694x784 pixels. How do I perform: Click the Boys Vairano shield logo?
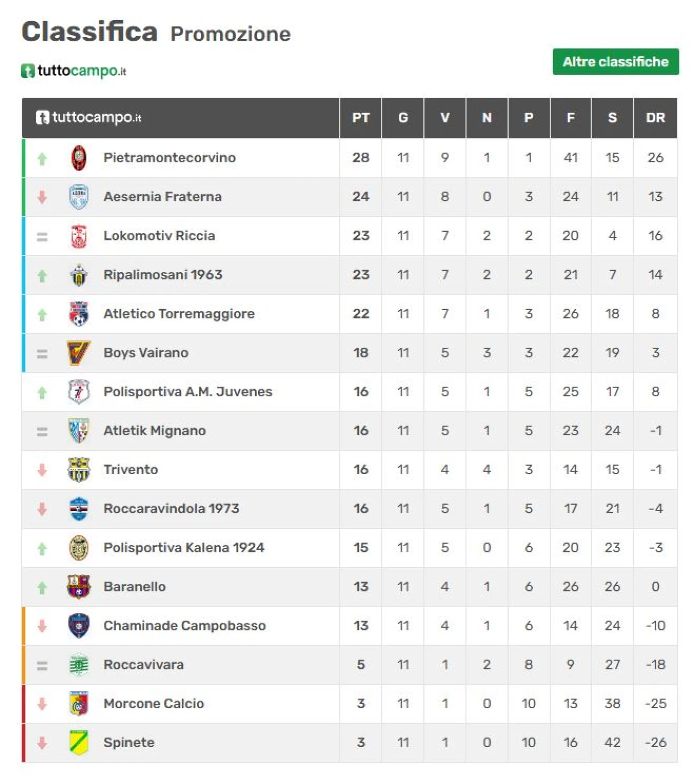[79, 353]
